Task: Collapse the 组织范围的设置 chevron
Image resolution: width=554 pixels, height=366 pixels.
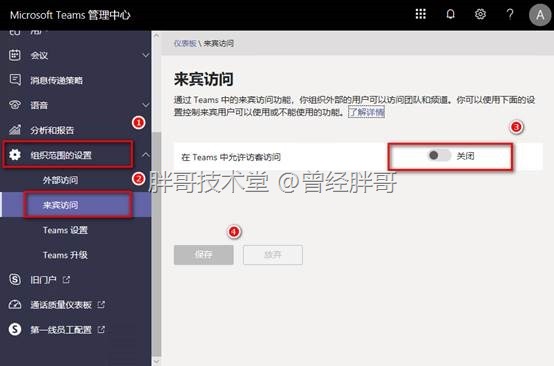Action: pos(146,155)
